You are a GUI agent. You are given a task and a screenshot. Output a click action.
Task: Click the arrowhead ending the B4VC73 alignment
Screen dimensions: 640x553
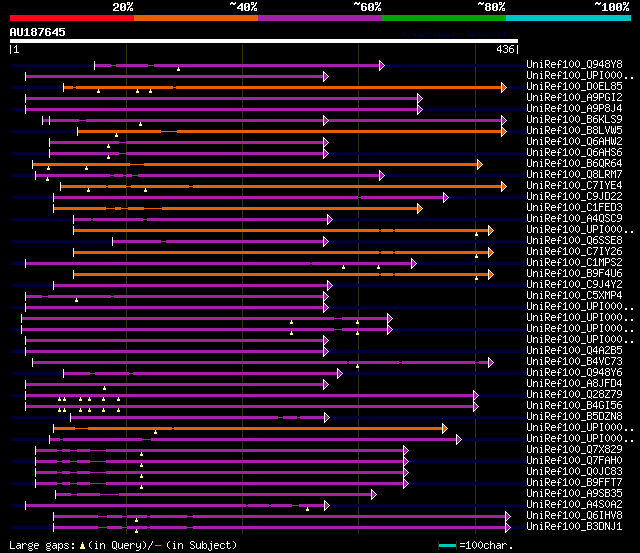click(491, 363)
